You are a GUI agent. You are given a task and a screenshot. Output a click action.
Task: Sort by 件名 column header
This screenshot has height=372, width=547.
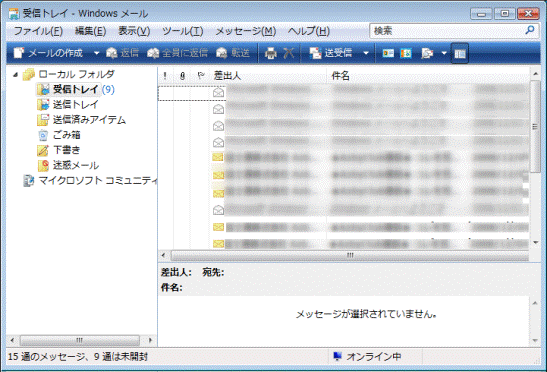click(340, 76)
